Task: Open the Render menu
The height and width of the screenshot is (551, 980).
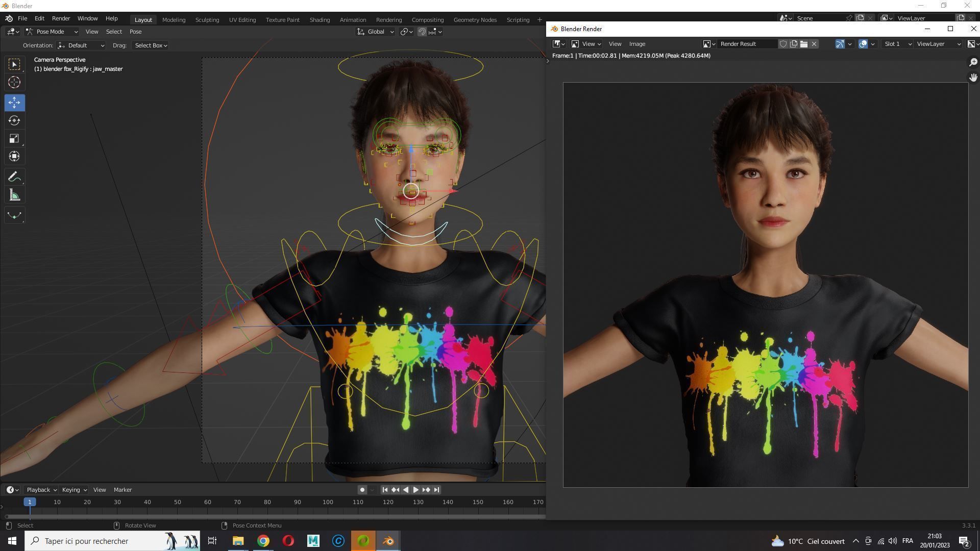Action: 61,18
